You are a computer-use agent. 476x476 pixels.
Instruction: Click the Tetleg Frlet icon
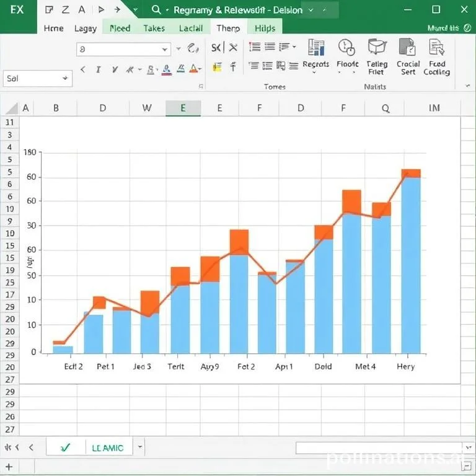click(377, 46)
